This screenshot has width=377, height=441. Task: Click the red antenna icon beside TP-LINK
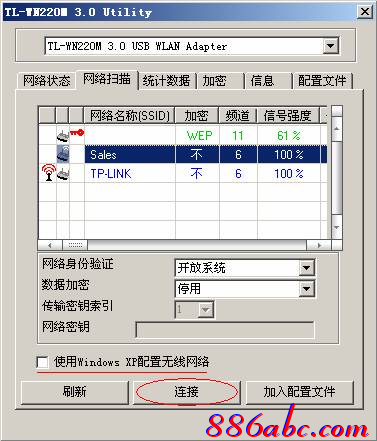(49, 173)
